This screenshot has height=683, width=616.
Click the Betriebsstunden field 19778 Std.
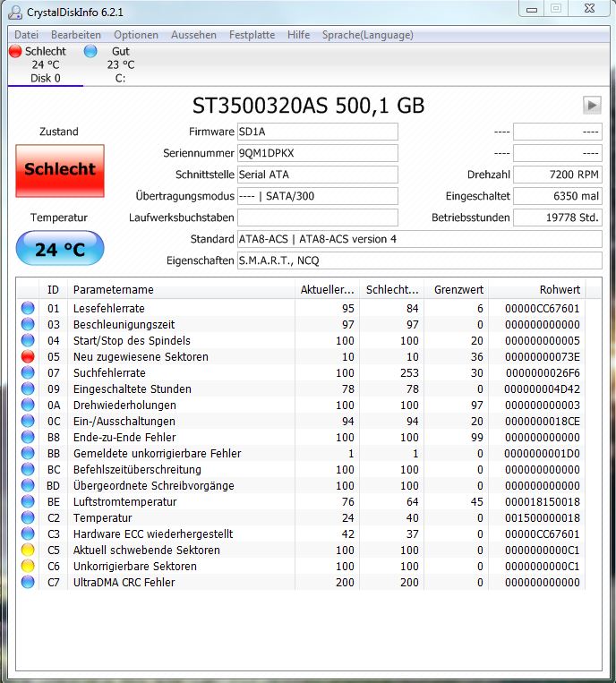pos(558,217)
